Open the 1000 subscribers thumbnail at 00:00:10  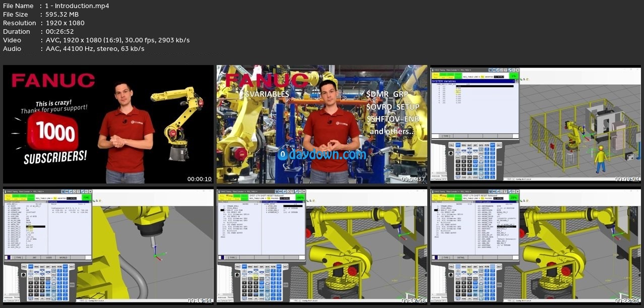click(108, 124)
